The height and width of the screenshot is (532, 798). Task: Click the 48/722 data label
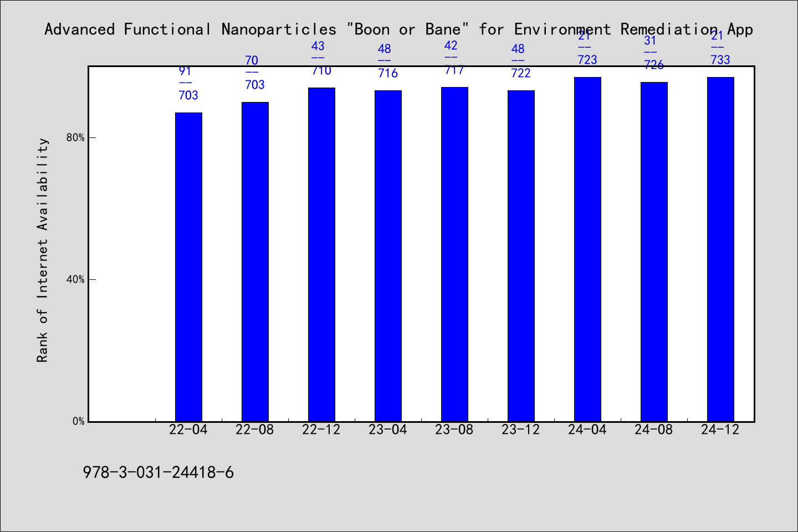click(521, 61)
